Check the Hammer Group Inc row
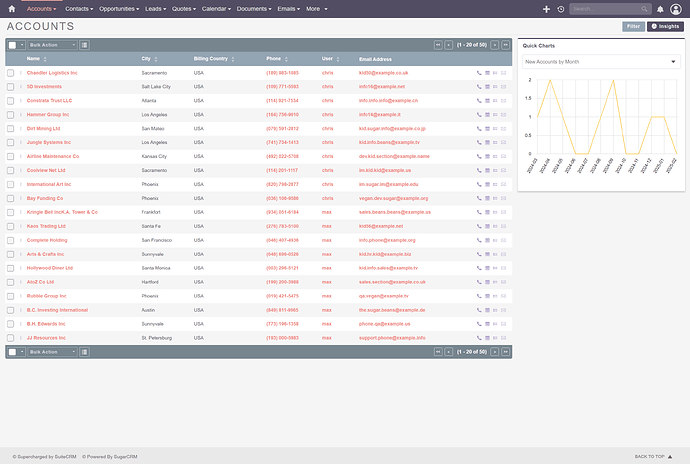Image resolution: width=690 pixels, height=464 pixels. pyautogui.click(x=11, y=115)
